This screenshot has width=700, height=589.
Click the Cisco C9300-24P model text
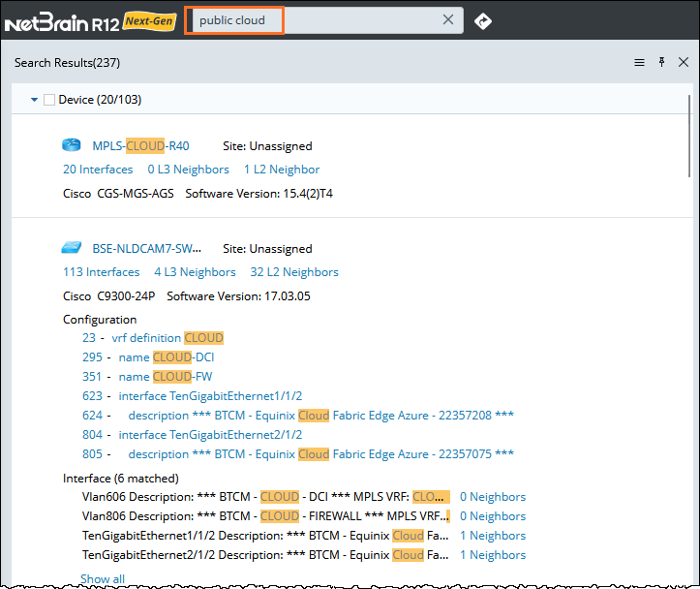coord(109,296)
